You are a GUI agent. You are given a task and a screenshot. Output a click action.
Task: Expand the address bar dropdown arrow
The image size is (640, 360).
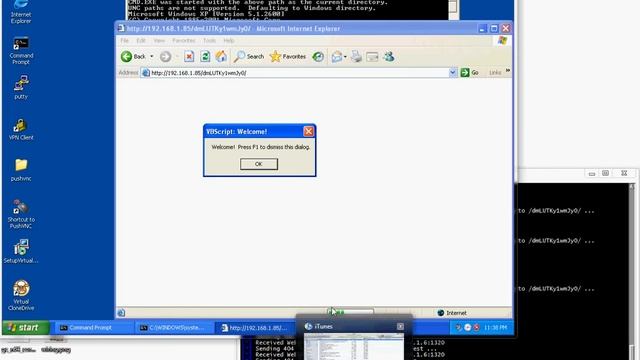tap(453, 73)
